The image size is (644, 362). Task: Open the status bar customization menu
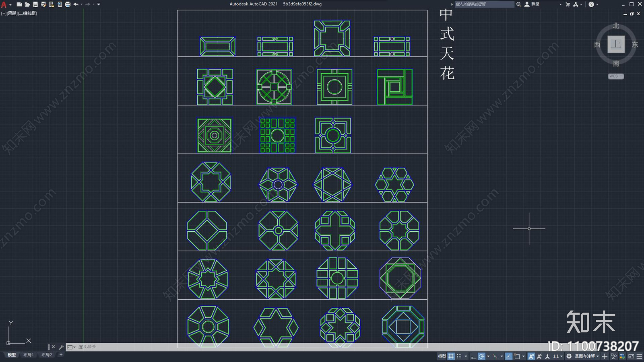(640, 356)
